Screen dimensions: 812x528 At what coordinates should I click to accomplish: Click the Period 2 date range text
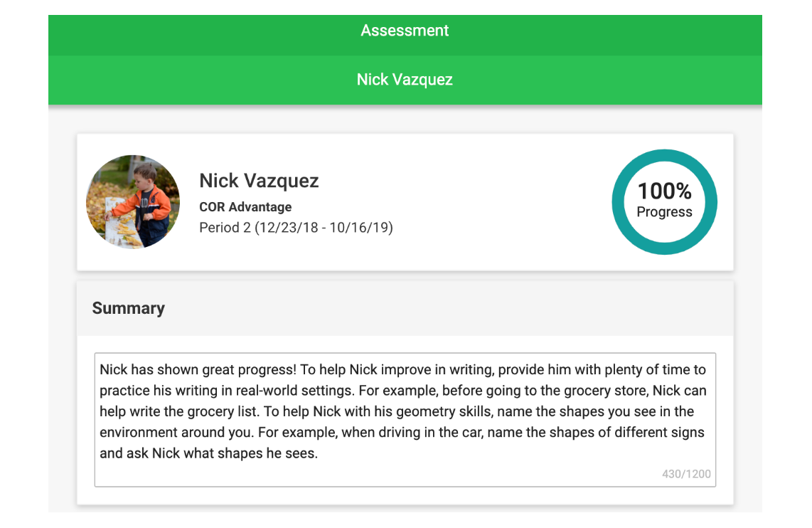296,228
